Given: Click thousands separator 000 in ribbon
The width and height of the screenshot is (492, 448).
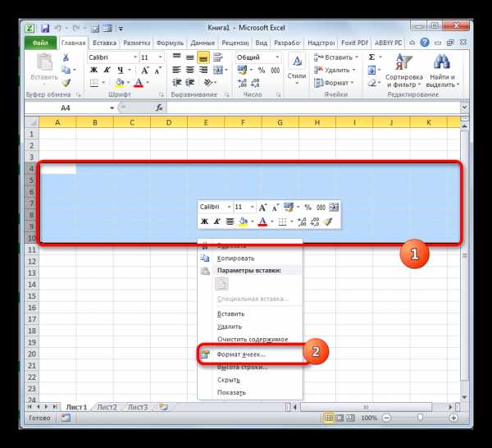Looking at the screenshot, I should click(x=276, y=71).
